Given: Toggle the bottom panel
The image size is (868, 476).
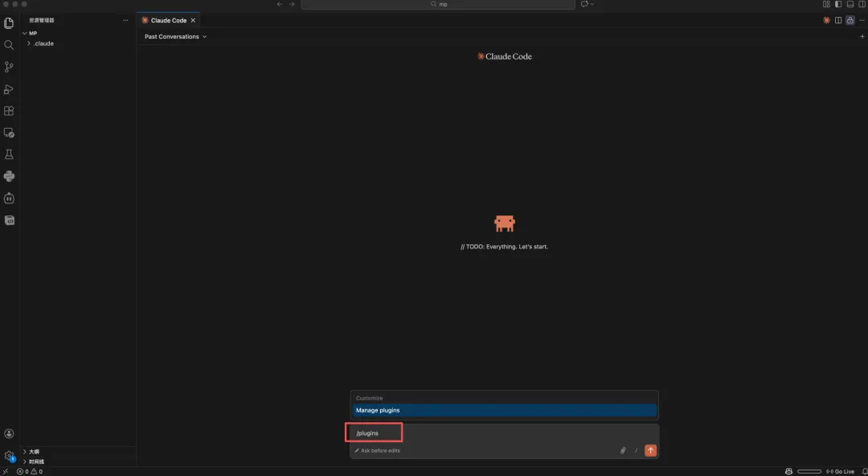Looking at the screenshot, I should [850, 4].
